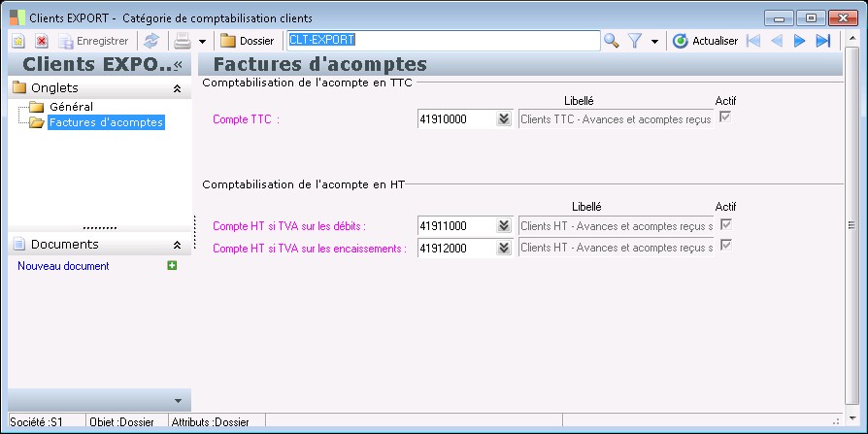
Task: Click the Documents page icon
Action: 19,244
